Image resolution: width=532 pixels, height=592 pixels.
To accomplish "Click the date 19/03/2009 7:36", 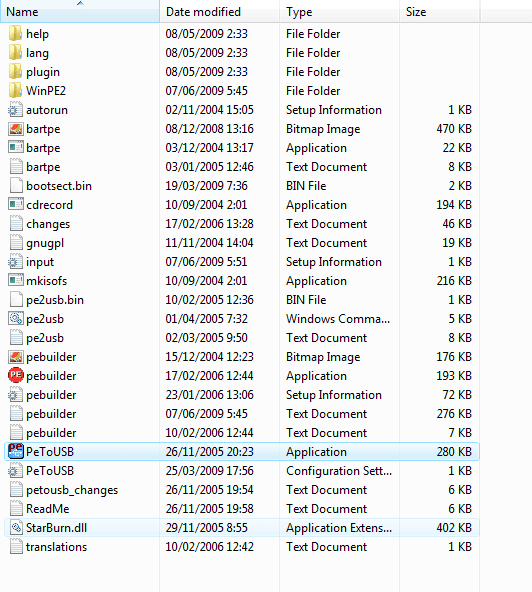I will (x=206, y=186).
